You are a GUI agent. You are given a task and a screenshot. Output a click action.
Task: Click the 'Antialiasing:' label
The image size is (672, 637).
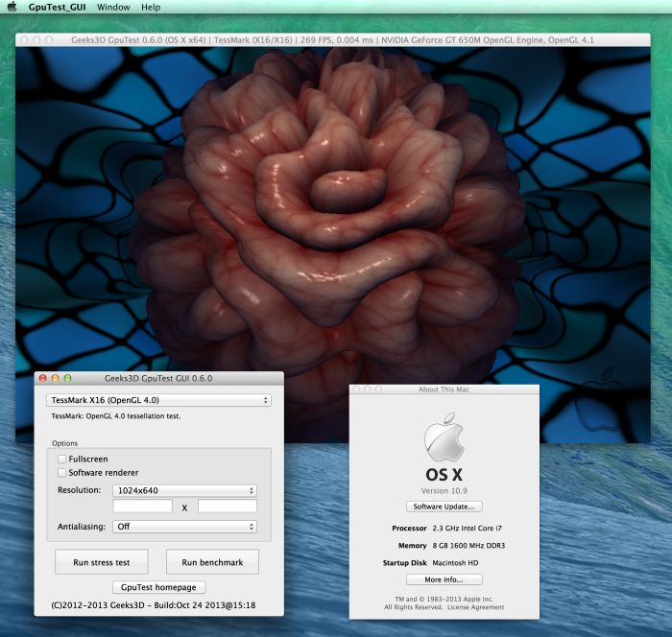click(82, 527)
